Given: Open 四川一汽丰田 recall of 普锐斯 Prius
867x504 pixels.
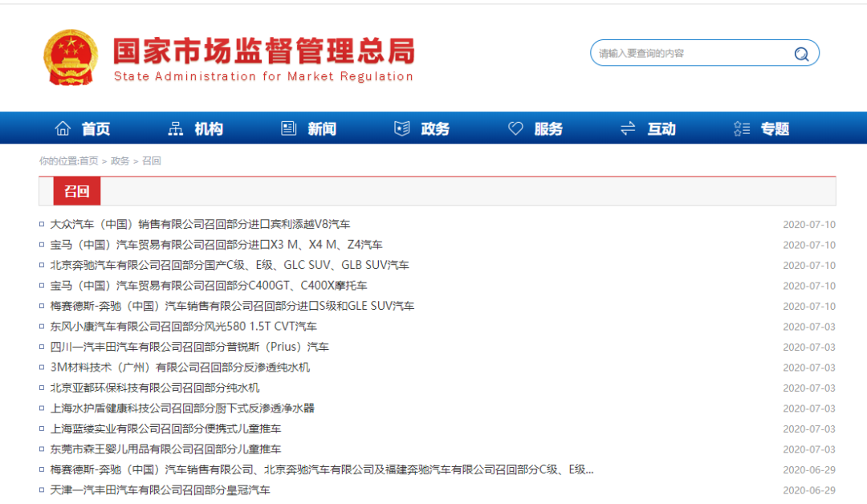Looking at the screenshot, I should (189, 347).
